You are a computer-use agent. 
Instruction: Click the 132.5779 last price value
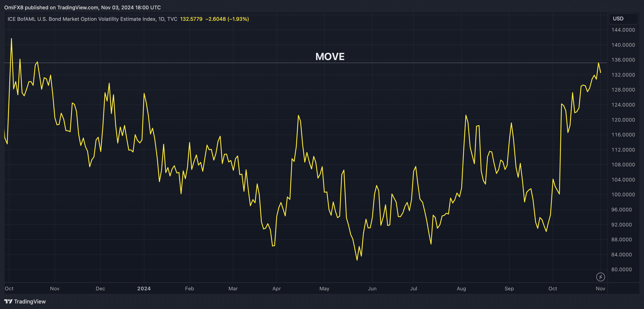pyautogui.click(x=191, y=19)
